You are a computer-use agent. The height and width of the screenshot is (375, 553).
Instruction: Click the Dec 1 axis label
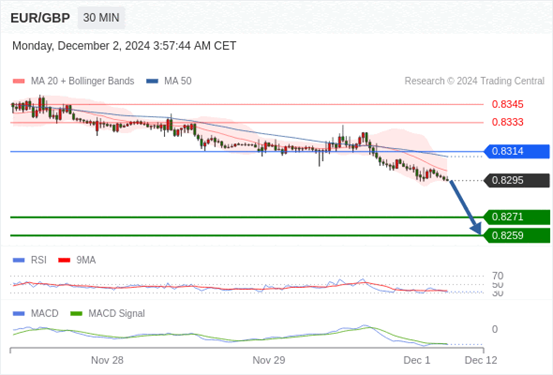tap(417, 360)
